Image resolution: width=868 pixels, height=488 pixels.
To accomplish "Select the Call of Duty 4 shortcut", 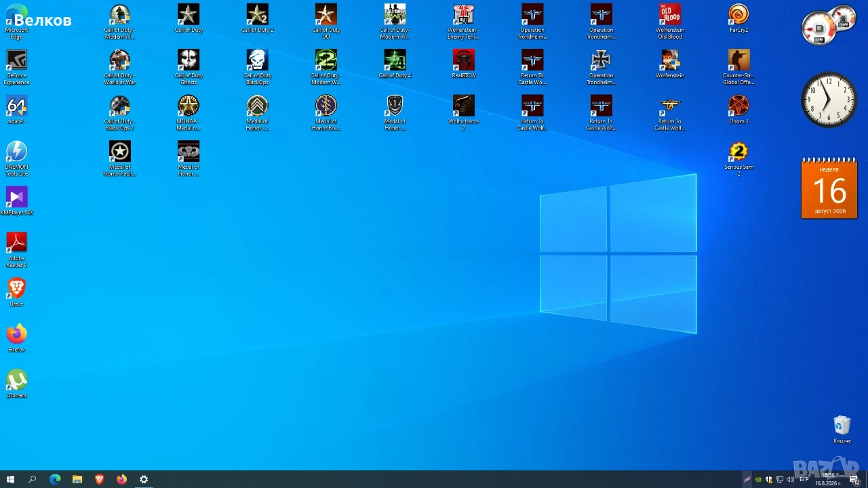I will coord(395,64).
